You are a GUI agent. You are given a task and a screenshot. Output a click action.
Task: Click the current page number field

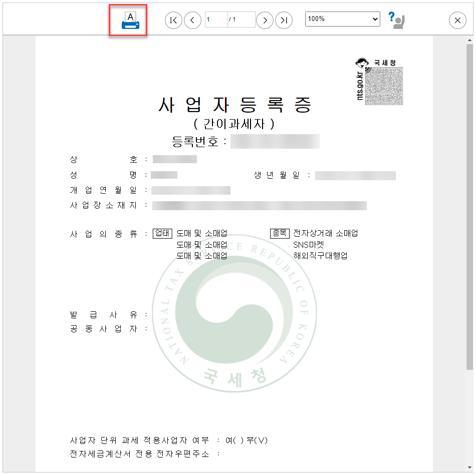(216, 20)
